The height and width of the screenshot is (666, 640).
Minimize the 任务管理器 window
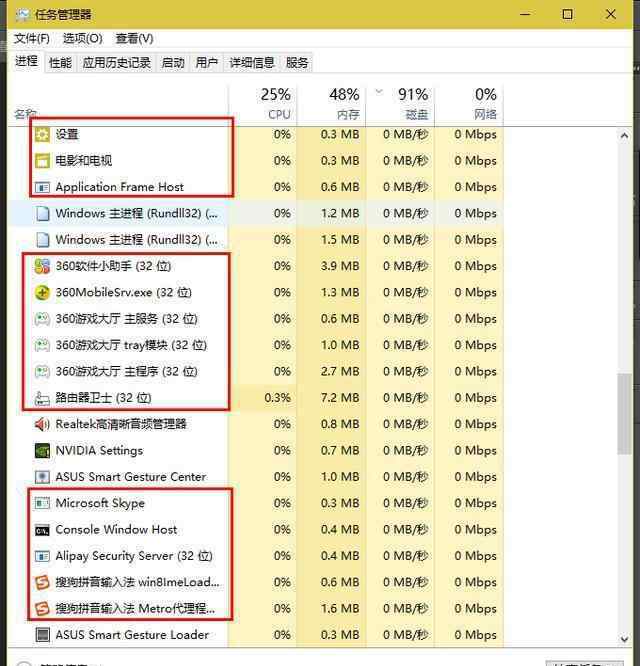525,14
